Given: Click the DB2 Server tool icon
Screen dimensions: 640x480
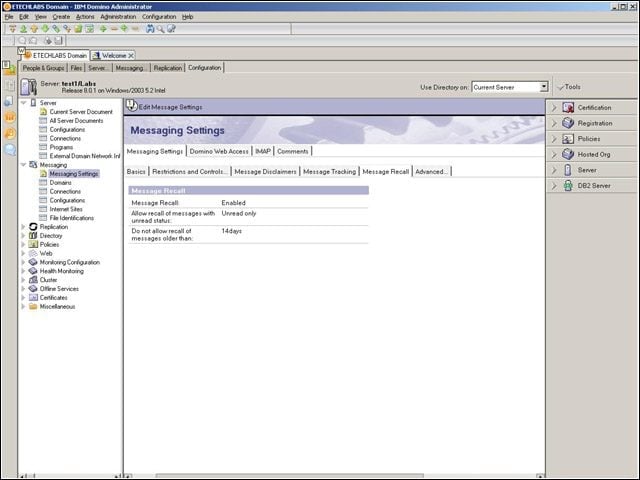Looking at the screenshot, I should tap(568, 186).
